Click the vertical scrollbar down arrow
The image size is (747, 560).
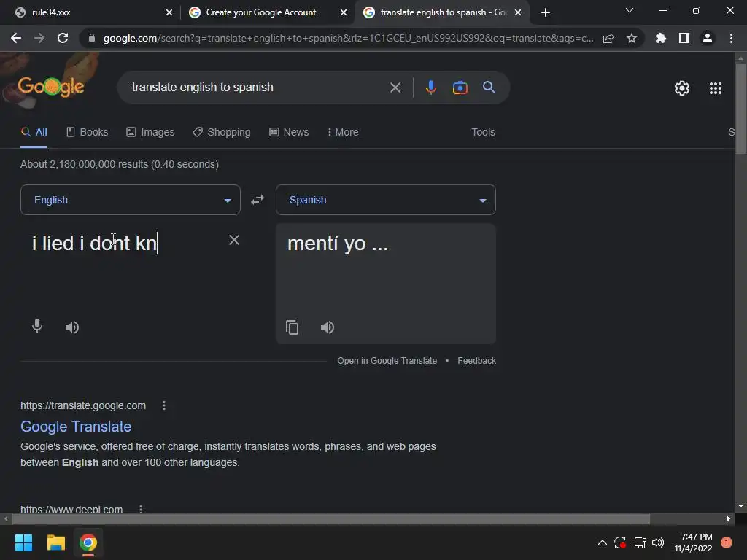740,506
